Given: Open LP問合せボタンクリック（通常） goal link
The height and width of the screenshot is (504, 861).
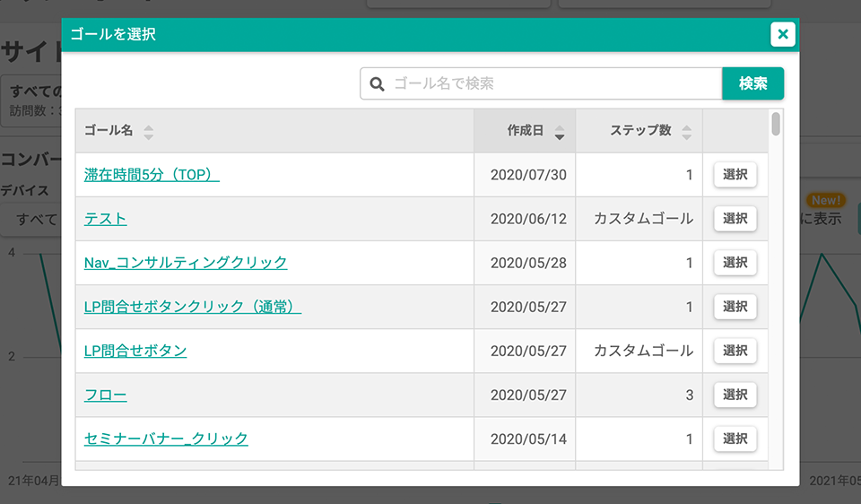Looking at the screenshot, I should pos(193,307).
